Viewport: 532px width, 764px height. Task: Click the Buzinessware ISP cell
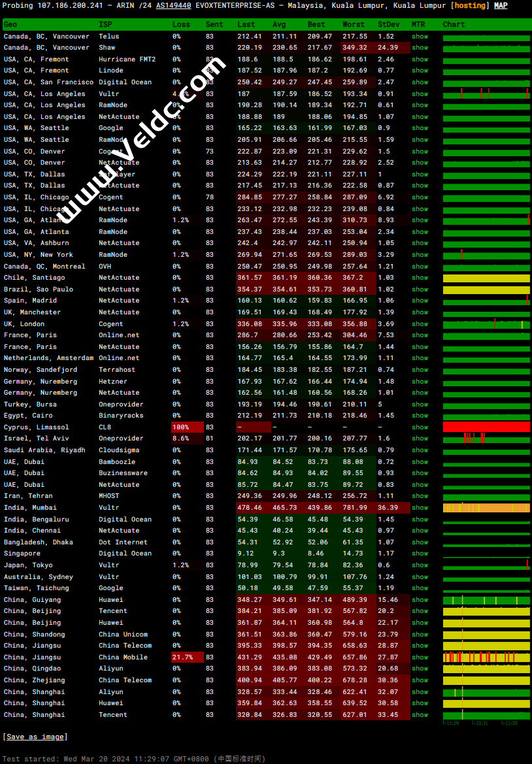coord(123,473)
